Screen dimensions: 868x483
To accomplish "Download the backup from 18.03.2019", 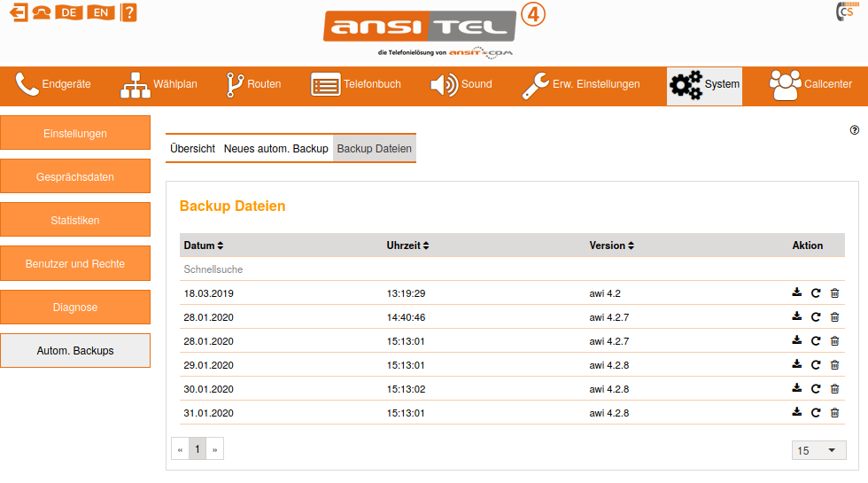I will click(796, 293).
